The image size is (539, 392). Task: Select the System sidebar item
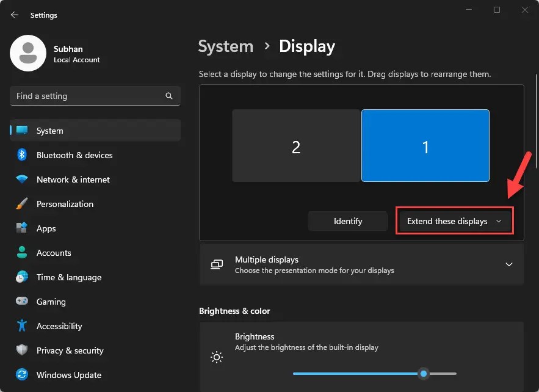pyautogui.click(x=49, y=131)
